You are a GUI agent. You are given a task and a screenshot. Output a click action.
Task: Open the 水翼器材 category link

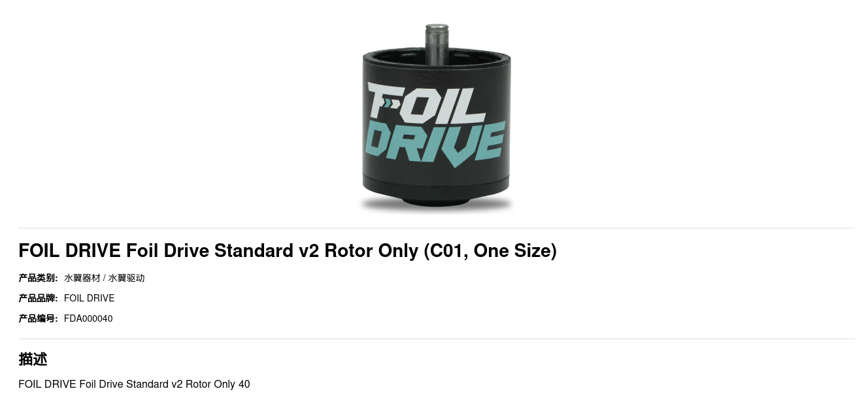[x=82, y=278]
